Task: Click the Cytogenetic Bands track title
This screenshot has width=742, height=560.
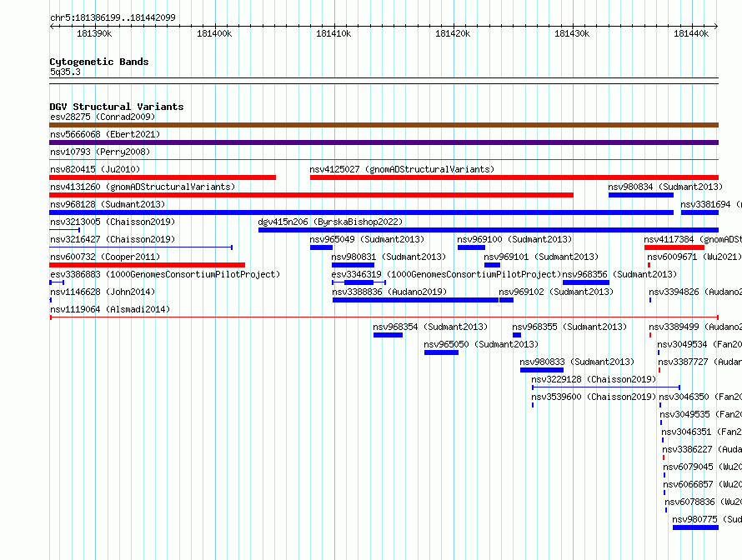Action: 99,62
